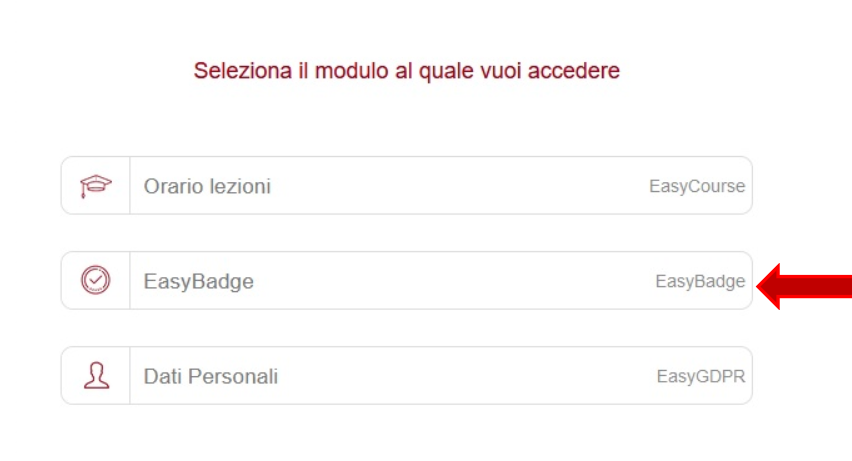852x461 pixels.
Task: Open the EasyBadge module row
Action: tap(406, 281)
